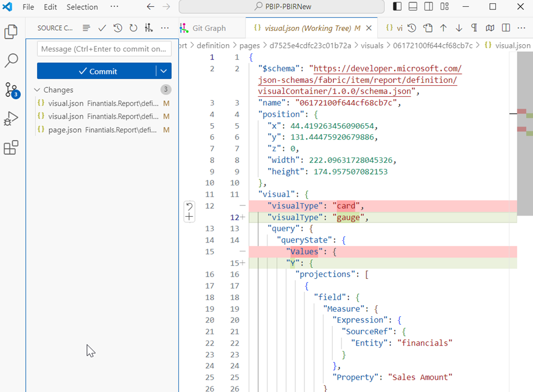This screenshot has width=533, height=392.
Task: Open the Explorer view in activity bar
Action: [x=11, y=31]
